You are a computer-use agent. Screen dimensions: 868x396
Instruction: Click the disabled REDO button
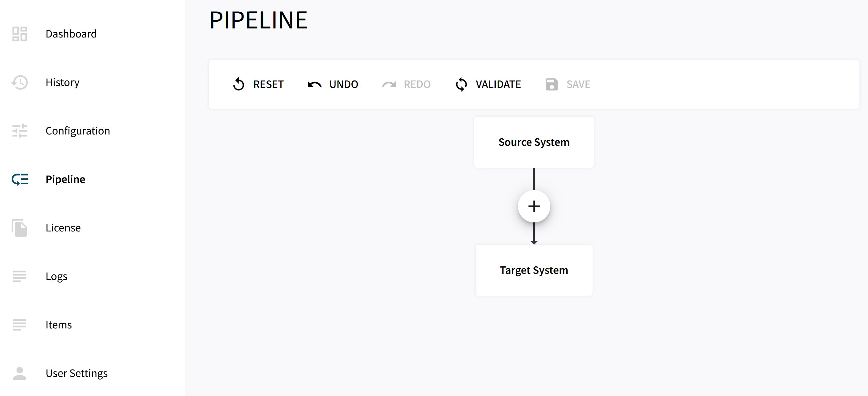tap(406, 84)
